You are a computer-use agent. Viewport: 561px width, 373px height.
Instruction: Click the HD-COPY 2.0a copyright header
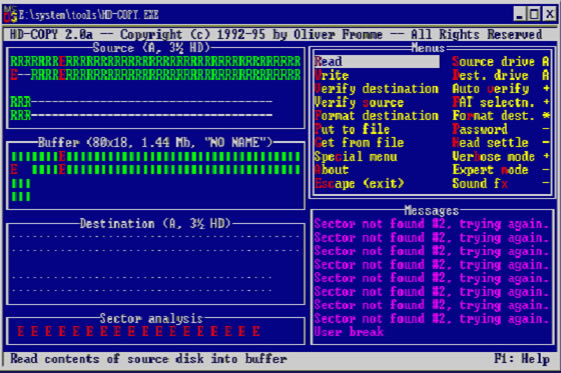[x=276, y=34]
